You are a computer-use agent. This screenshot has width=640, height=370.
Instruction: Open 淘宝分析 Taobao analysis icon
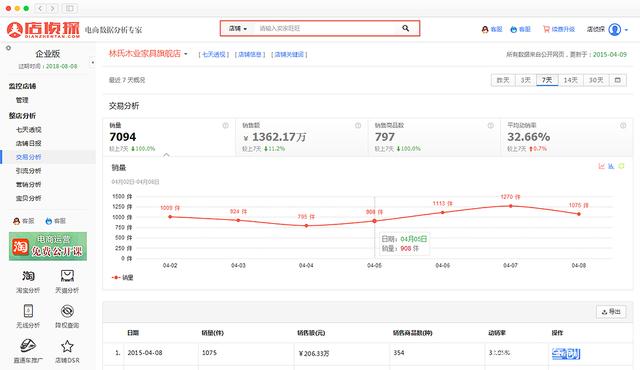tap(28, 276)
